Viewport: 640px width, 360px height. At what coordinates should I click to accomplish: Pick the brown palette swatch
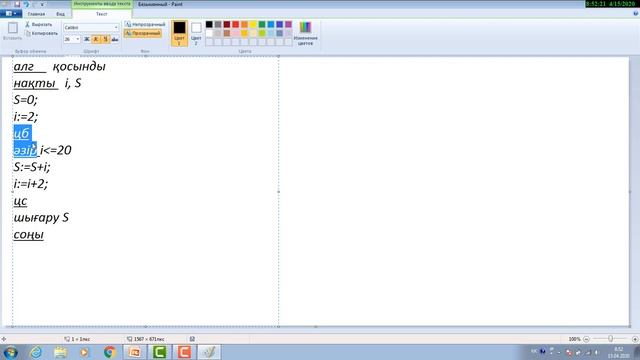tap(227, 33)
